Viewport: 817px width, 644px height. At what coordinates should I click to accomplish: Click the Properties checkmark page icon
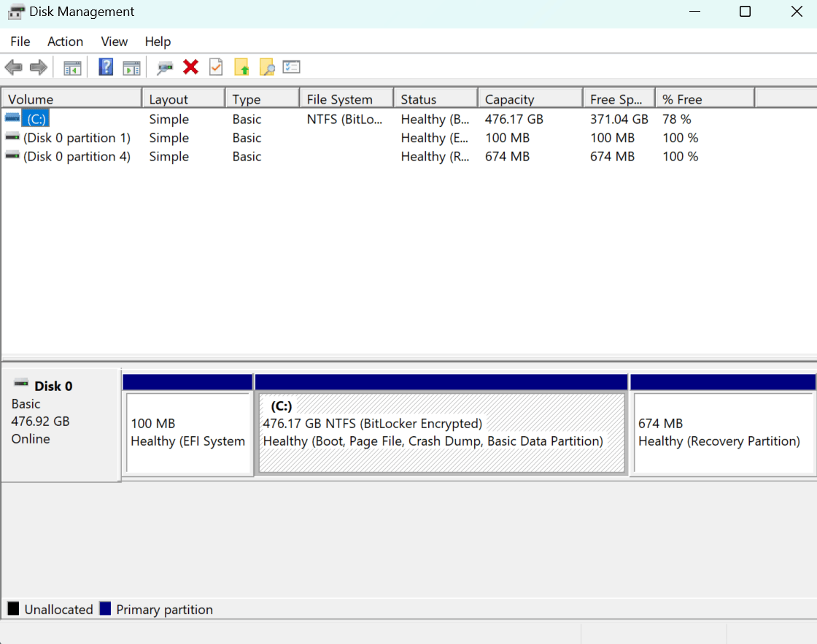[x=216, y=67]
